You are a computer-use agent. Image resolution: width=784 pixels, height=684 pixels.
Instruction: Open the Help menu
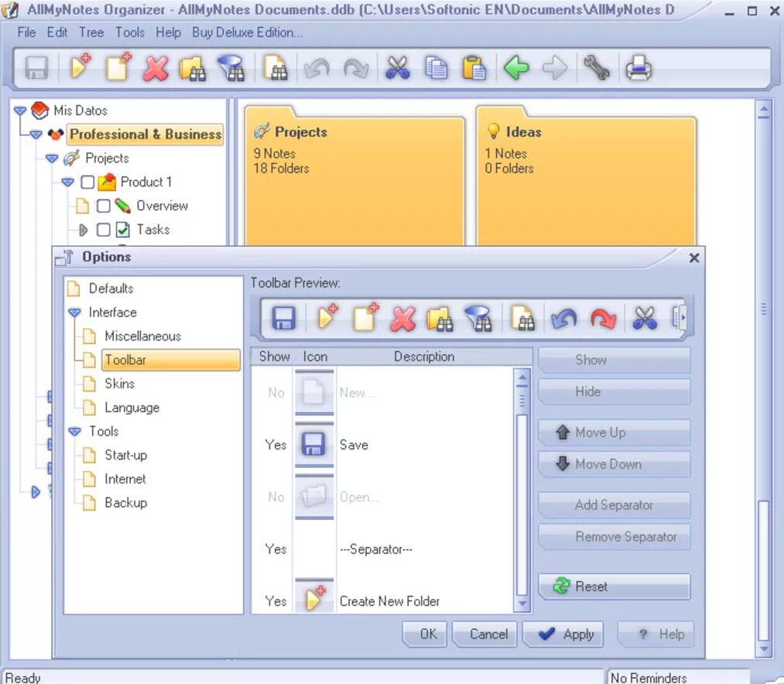tap(168, 32)
